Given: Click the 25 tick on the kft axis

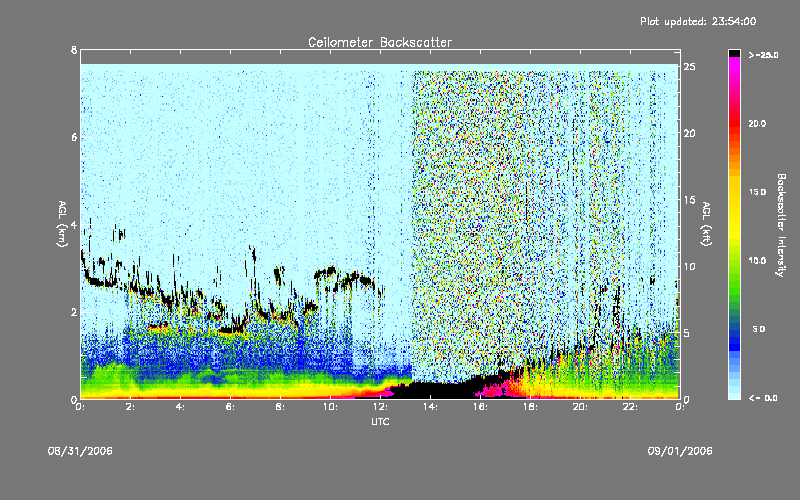Looking at the screenshot, I should click(x=689, y=67).
